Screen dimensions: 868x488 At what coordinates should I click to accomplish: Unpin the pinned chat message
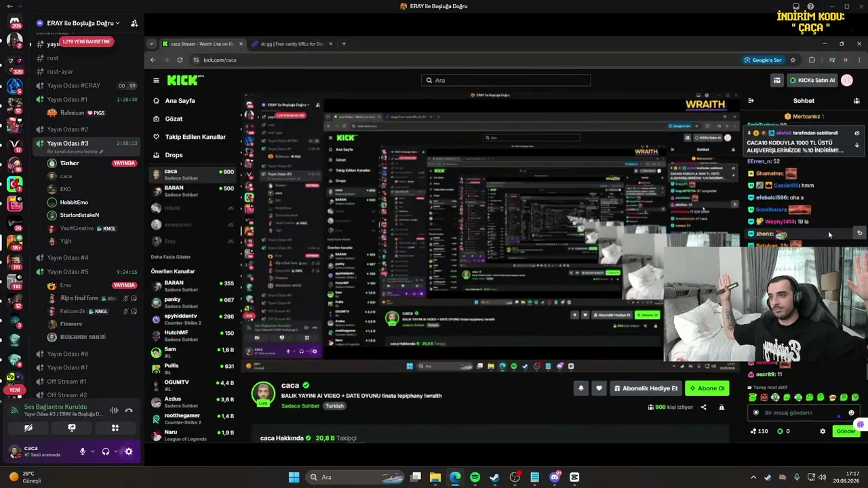click(x=856, y=133)
